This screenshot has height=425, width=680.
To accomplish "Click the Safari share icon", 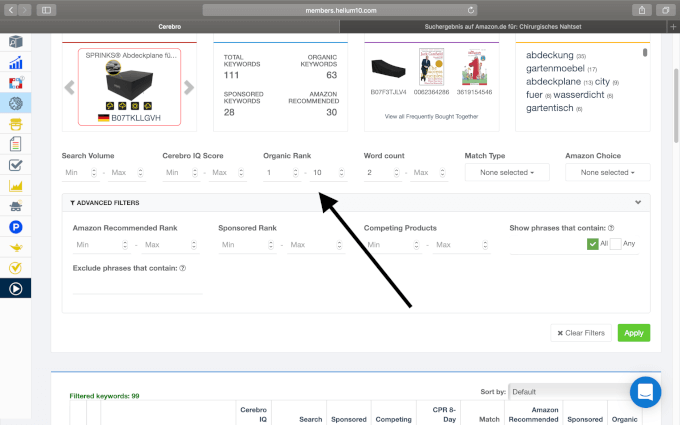I will click(638, 9).
